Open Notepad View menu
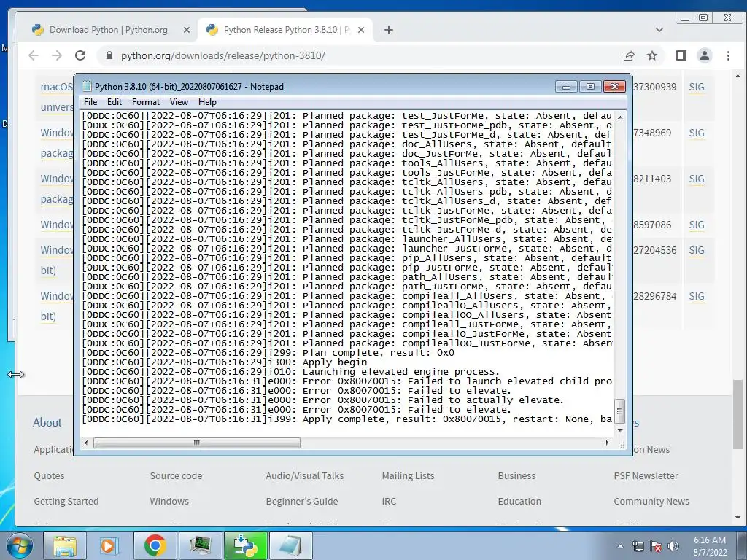This screenshot has width=747, height=560. [179, 102]
